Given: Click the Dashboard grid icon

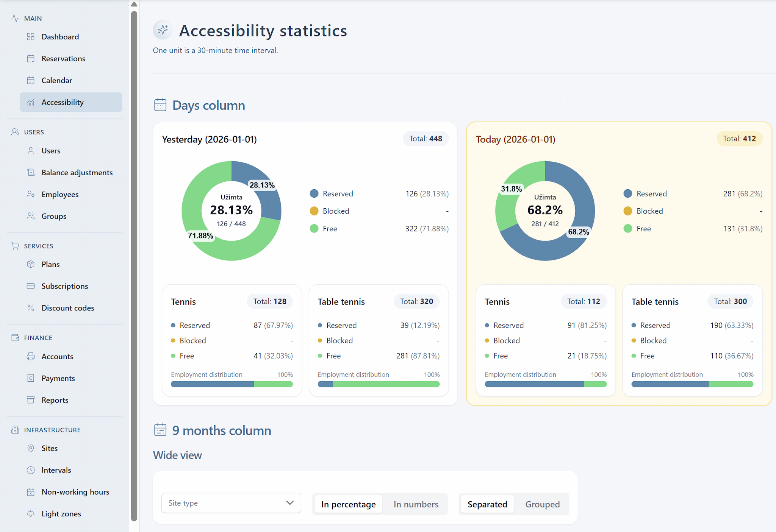Looking at the screenshot, I should (x=31, y=37).
